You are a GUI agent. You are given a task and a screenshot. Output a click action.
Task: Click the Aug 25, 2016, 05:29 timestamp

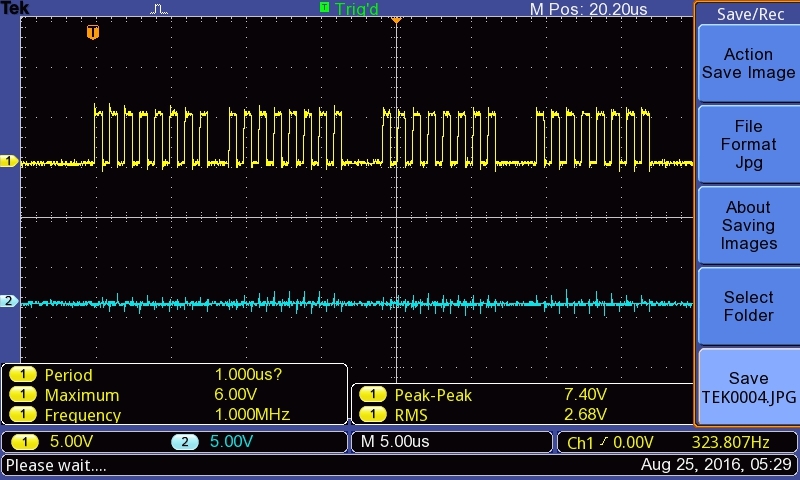pyautogui.click(x=716, y=464)
